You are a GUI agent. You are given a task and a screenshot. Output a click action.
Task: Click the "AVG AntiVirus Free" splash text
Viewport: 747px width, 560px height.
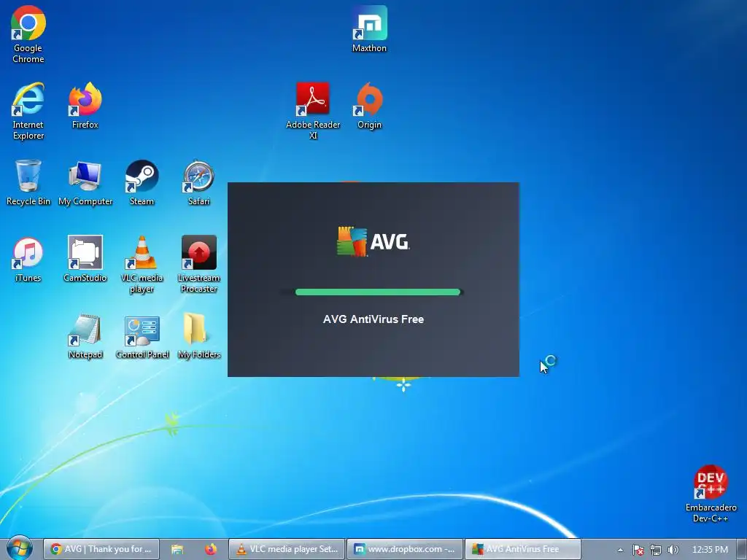coord(373,319)
